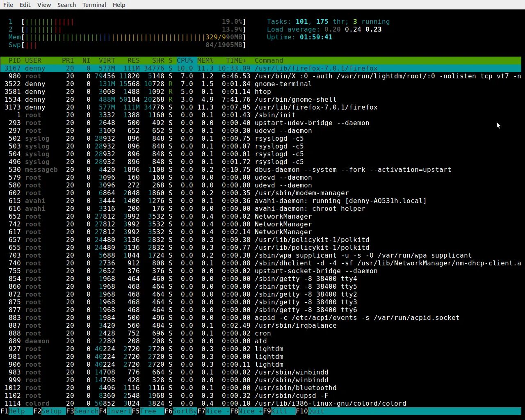This screenshot has width=525, height=420.
Task: Select the upstart-socket-bridge --daemon row
Action: point(261,271)
